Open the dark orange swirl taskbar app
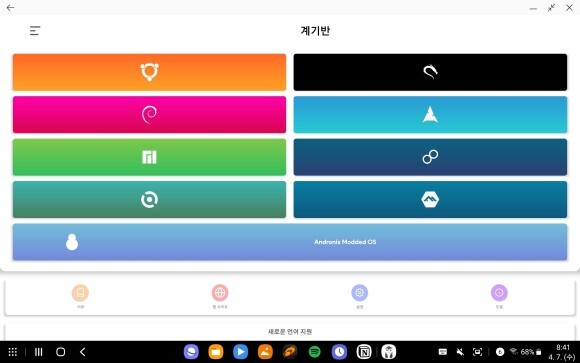Screen dimensions: 580x363 click(290, 352)
